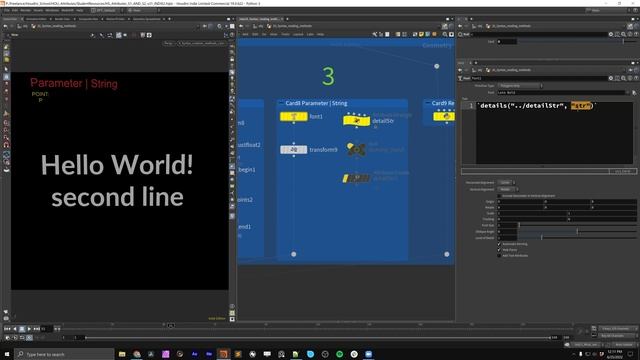The image size is (640, 360).
Task: Open Spotify from the taskbar
Action: [340, 354]
